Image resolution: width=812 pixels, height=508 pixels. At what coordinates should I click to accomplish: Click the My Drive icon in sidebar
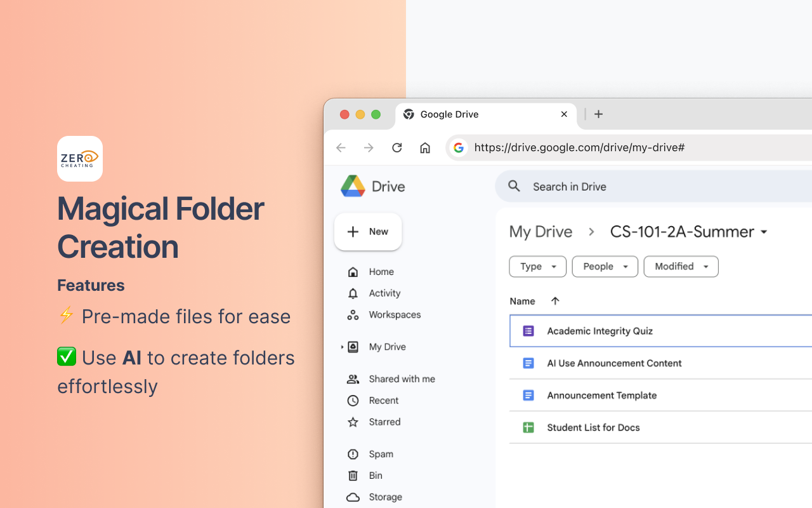tap(353, 347)
